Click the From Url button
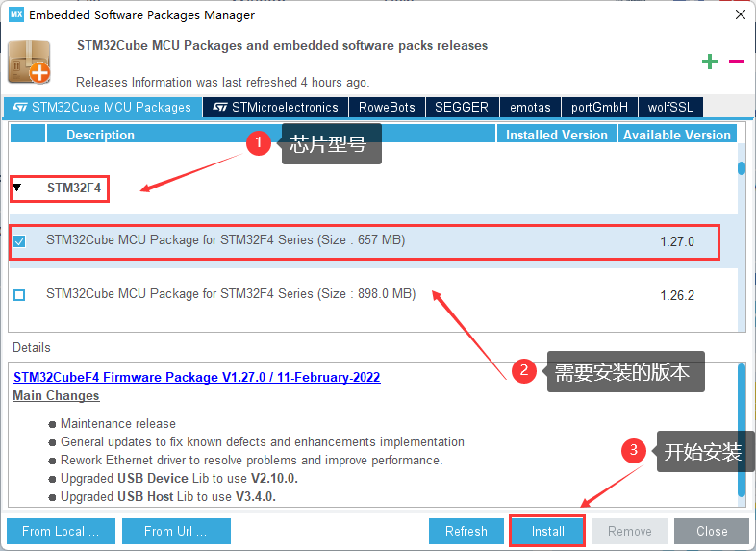This screenshot has height=551, width=756. [176, 531]
